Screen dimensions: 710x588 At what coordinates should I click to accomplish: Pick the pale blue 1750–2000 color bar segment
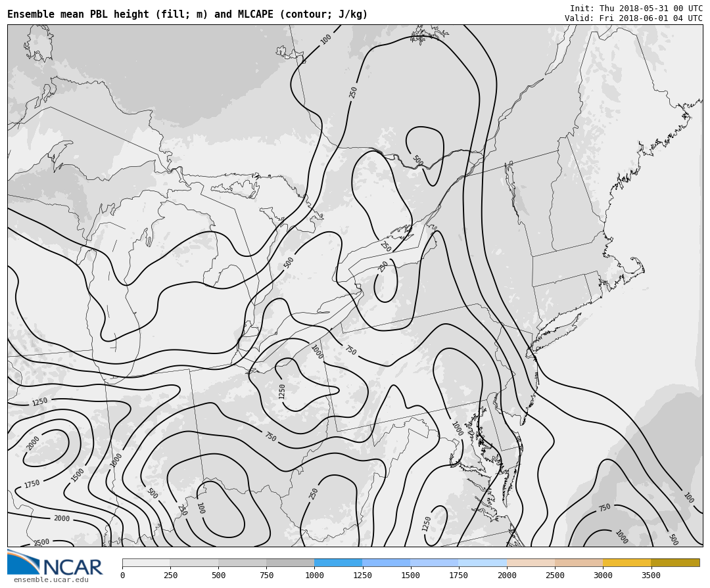pyautogui.click(x=483, y=562)
